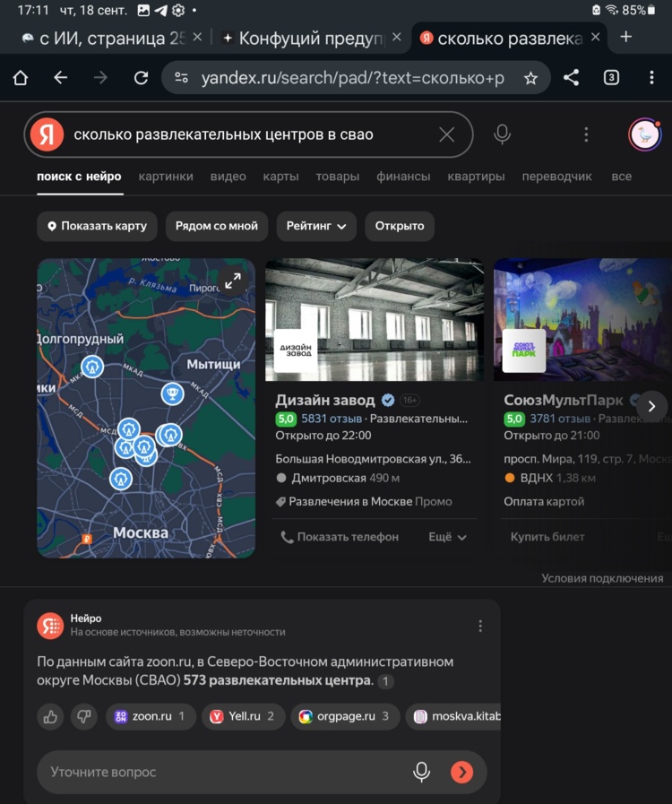The height and width of the screenshot is (804, 672).
Task: Close the 'с ИИ, страница 25' tab
Action: coord(197,38)
